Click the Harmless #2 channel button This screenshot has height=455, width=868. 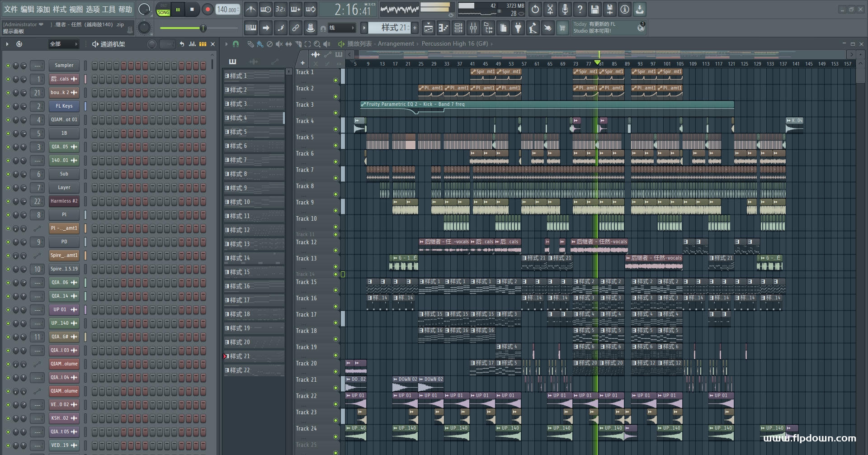click(x=64, y=201)
